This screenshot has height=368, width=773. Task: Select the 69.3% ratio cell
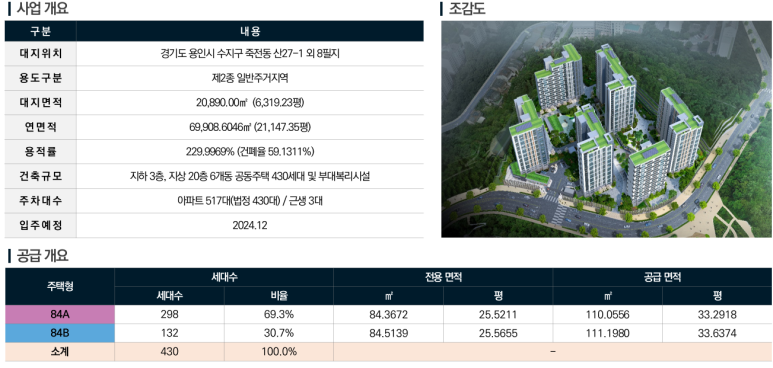tap(279, 315)
